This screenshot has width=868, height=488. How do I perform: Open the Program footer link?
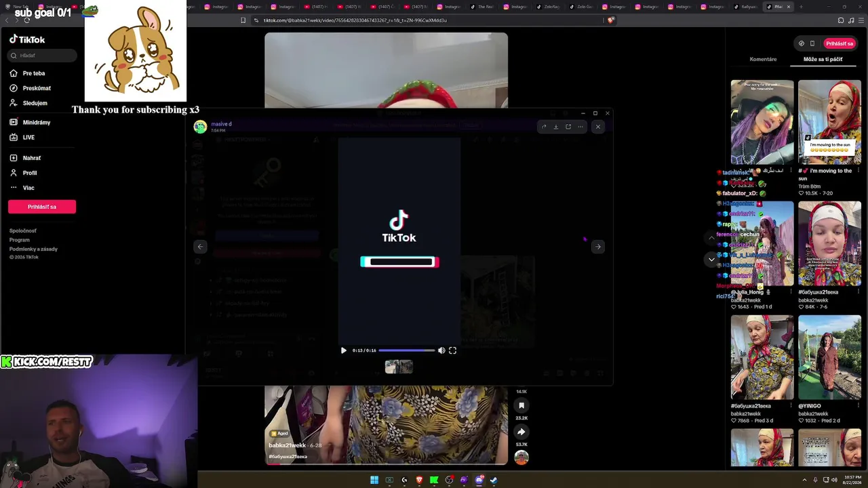[x=20, y=240]
